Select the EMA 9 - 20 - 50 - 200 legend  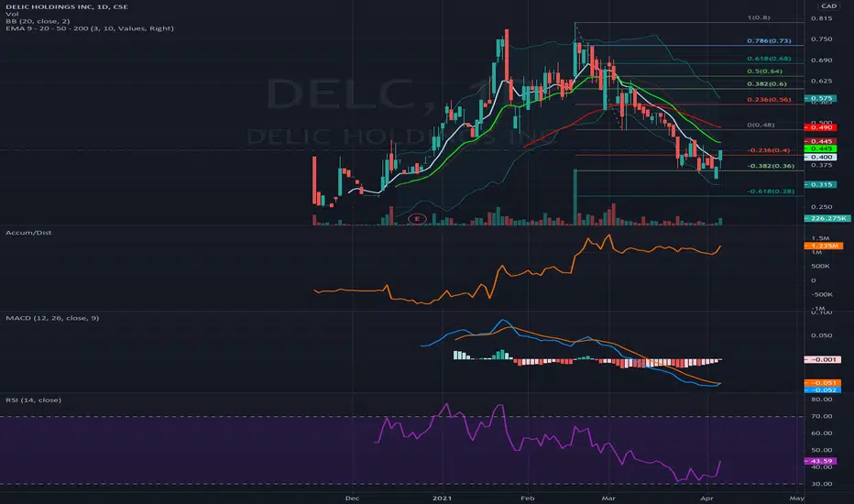tap(89, 28)
